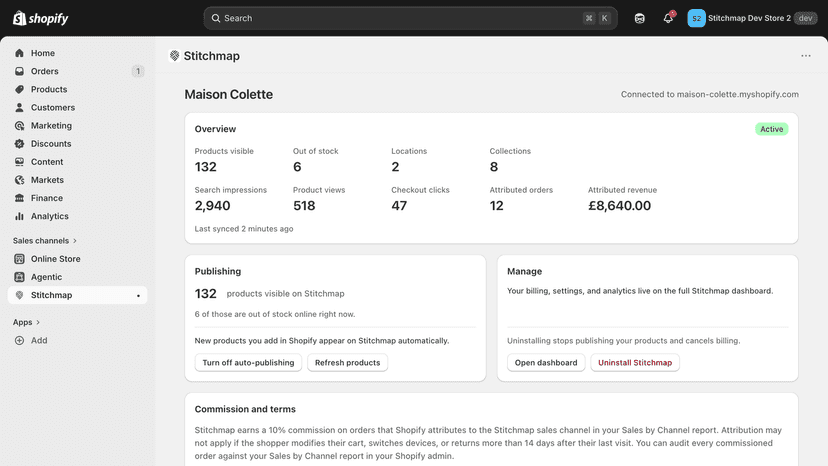The height and width of the screenshot is (466, 828).
Task: Click the Refresh products button
Action: click(347, 362)
